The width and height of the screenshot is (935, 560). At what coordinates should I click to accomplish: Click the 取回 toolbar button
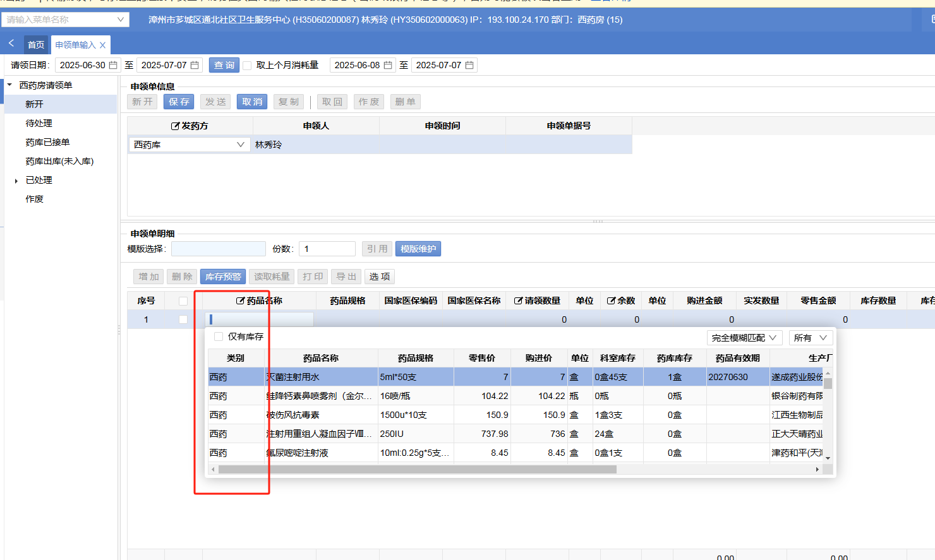tap(332, 102)
